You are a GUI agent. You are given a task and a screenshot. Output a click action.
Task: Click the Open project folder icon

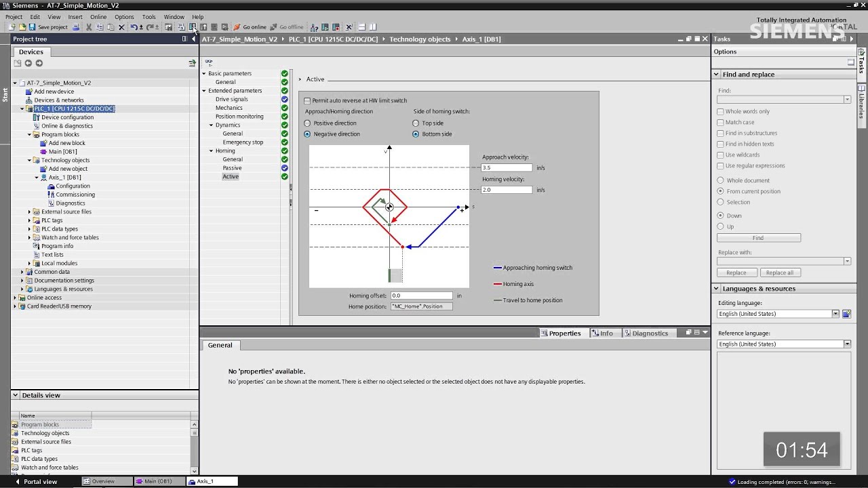click(x=22, y=27)
